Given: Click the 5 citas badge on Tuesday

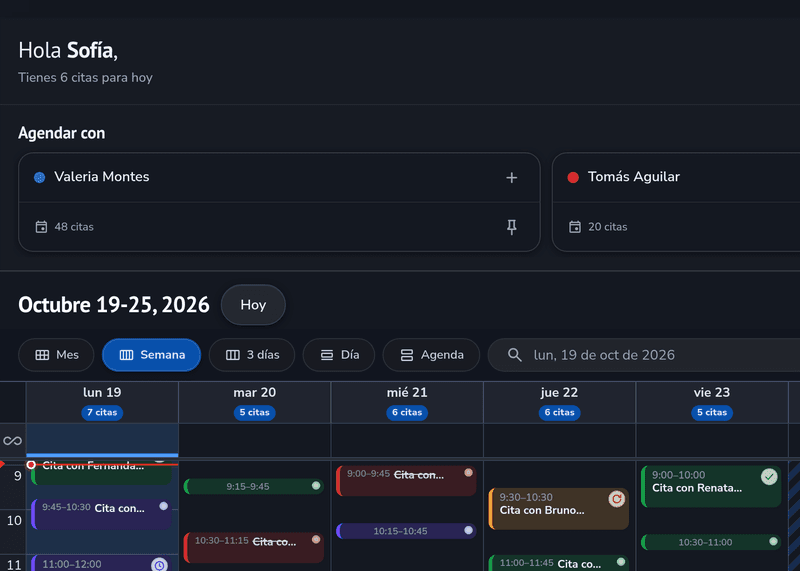Looking at the screenshot, I should (255, 412).
